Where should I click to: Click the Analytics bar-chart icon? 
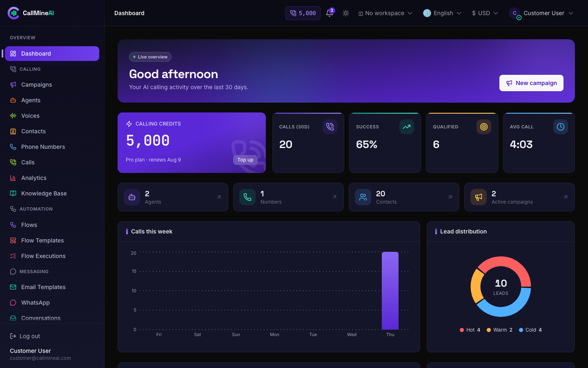13,178
